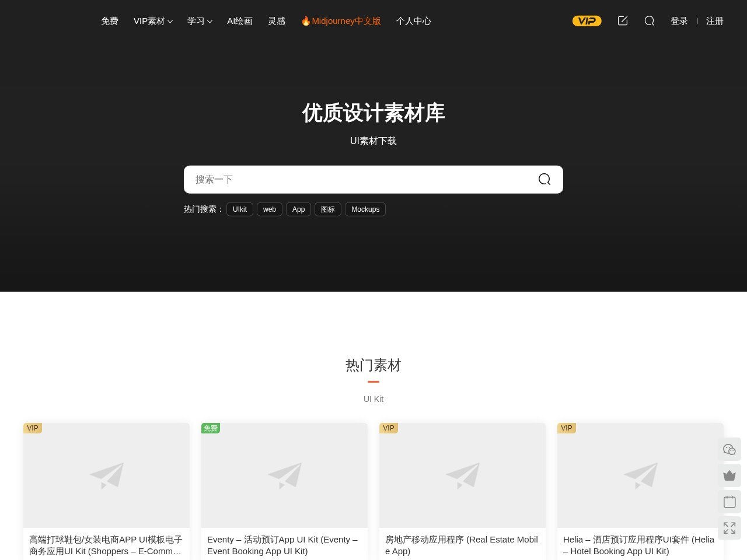Open the 灵感 nav item
Image resolution: width=747 pixels, height=560 pixels.
pos(277,21)
